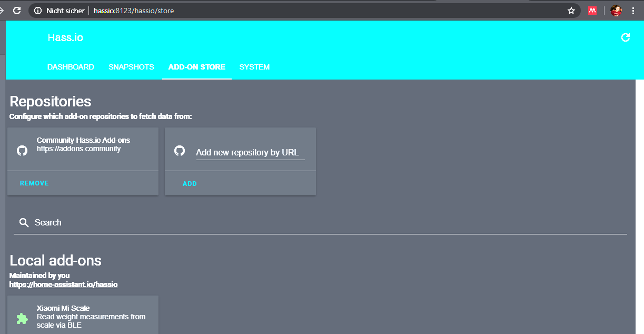Open the Chrome three-dot menu
The height and width of the screenshot is (334, 644).
point(633,11)
